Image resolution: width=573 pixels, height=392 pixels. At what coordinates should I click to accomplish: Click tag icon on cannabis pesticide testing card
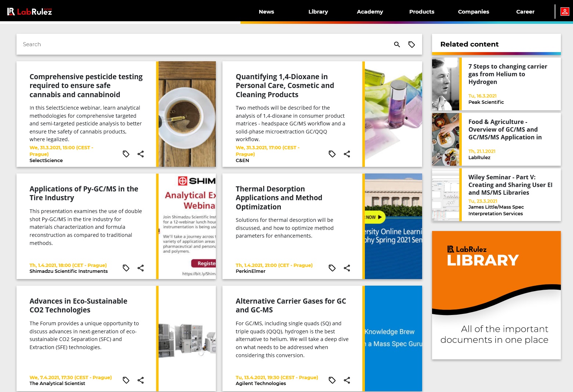pyautogui.click(x=126, y=154)
